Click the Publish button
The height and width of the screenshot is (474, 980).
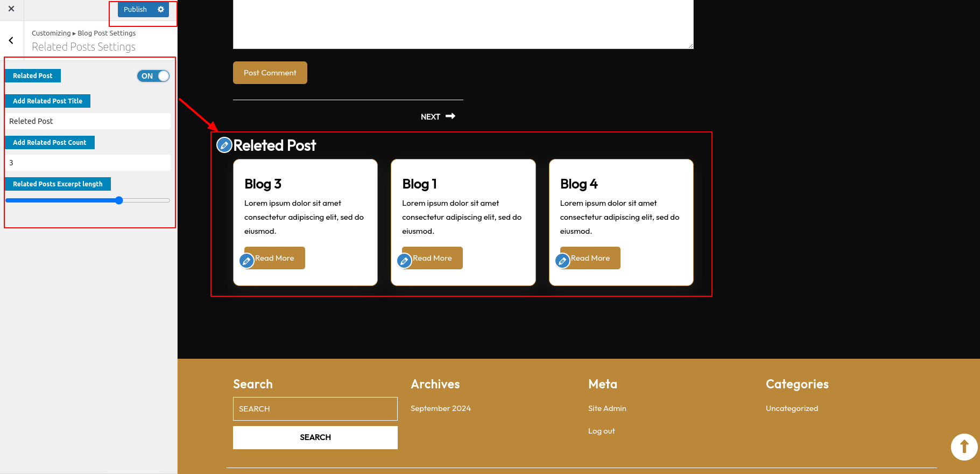click(135, 10)
